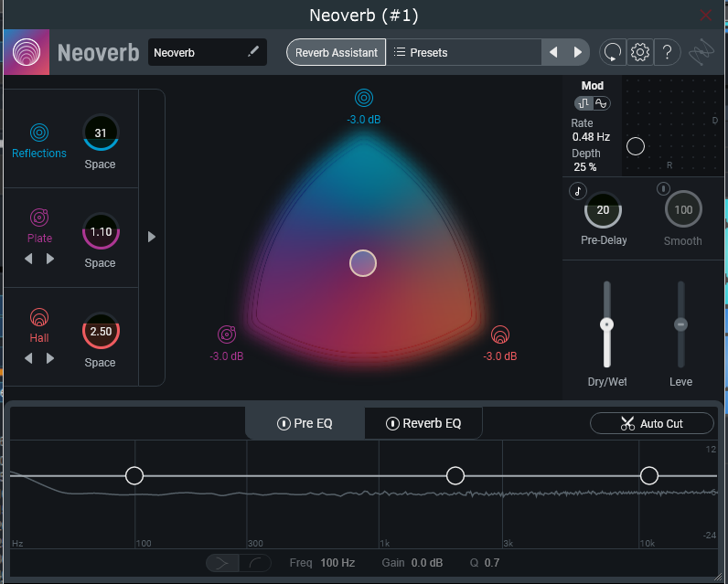The width and height of the screenshot is (728, 584).
Task: Load previous preset arrow
Action: (x=553, y=52)
